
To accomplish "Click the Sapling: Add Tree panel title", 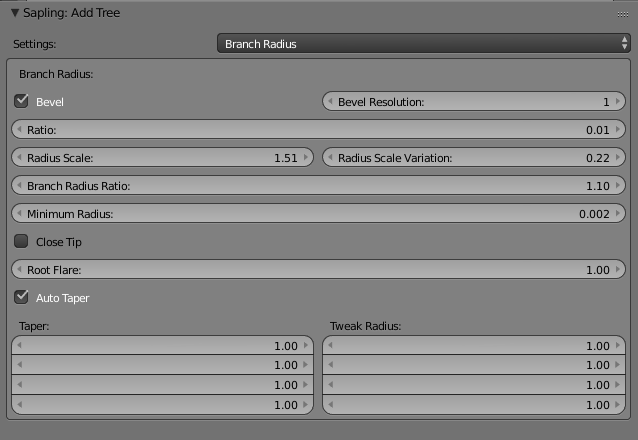I will pos(71,13).
